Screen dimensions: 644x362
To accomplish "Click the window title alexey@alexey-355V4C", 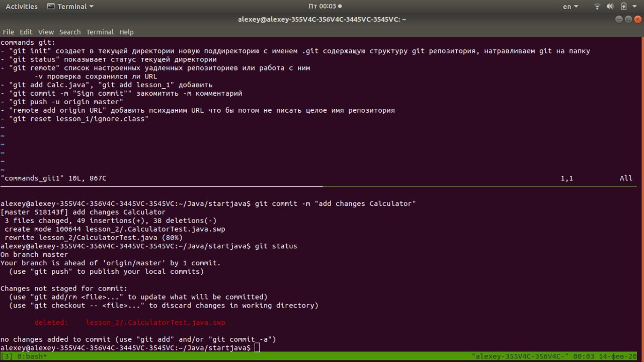I will pos(322,19).
